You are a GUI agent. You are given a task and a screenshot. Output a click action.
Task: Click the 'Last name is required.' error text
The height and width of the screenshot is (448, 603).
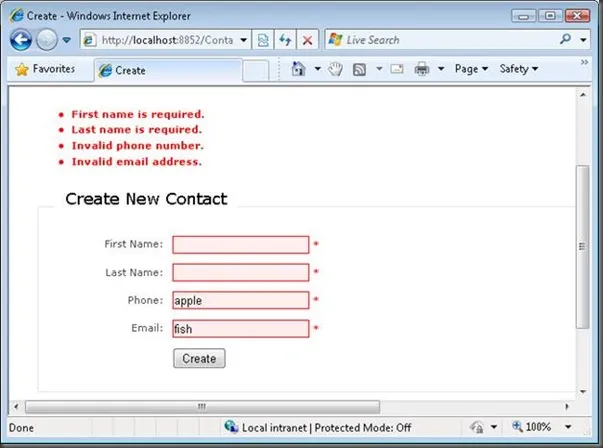pos(137,130)
